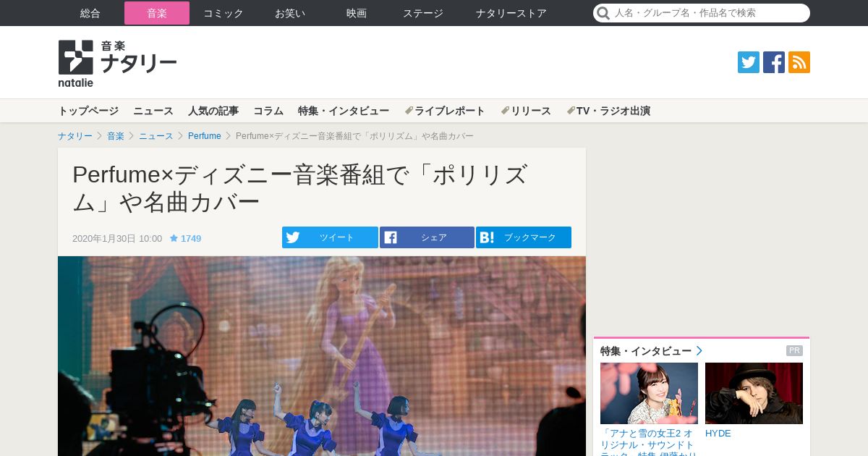
Task: Click the search magnifier icon
Action: [x=603, y=13]
